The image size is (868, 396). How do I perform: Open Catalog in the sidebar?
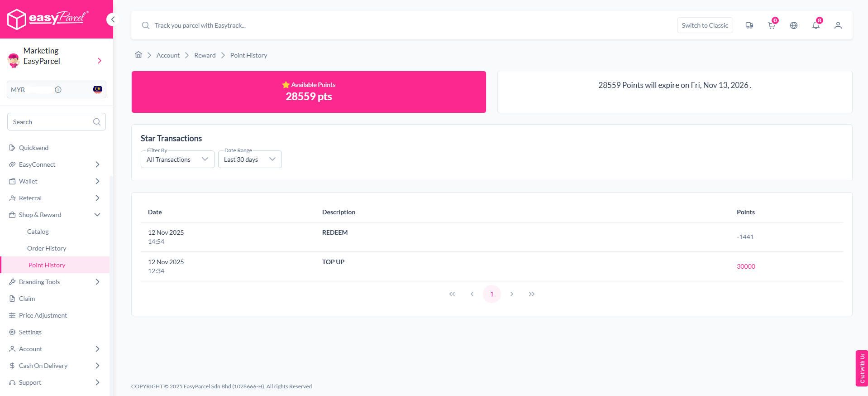(x=38, y=232)
